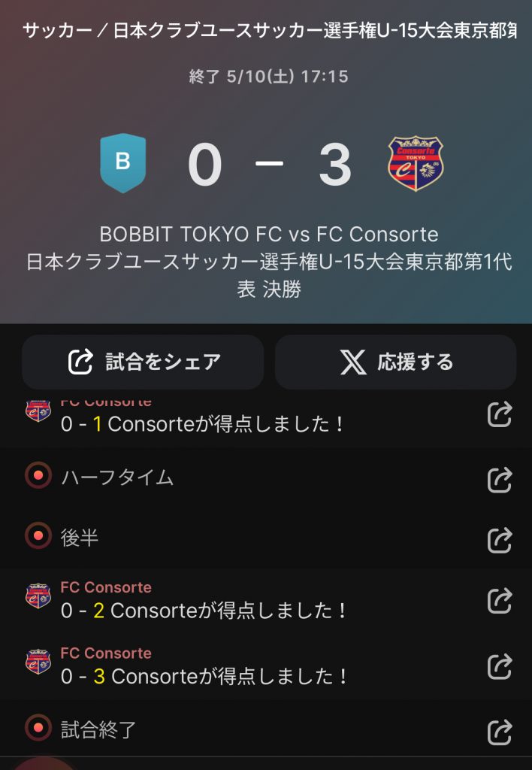Viewport: 532px width, 770px height.
Task: Open BOBBIT TOKYO FC blue shield logo
Action: 123,163
